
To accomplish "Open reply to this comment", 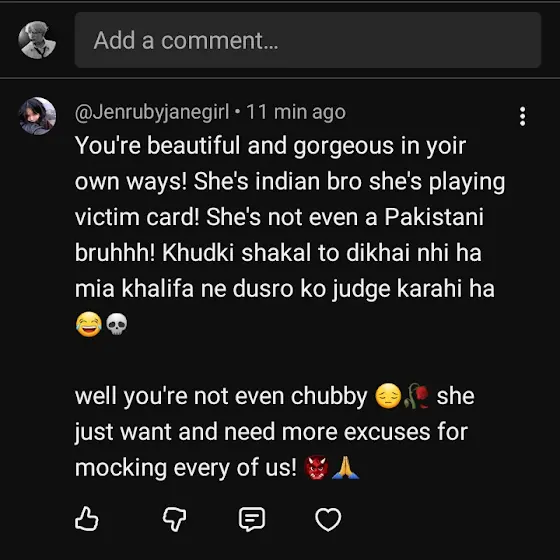I will coord(252,519).
